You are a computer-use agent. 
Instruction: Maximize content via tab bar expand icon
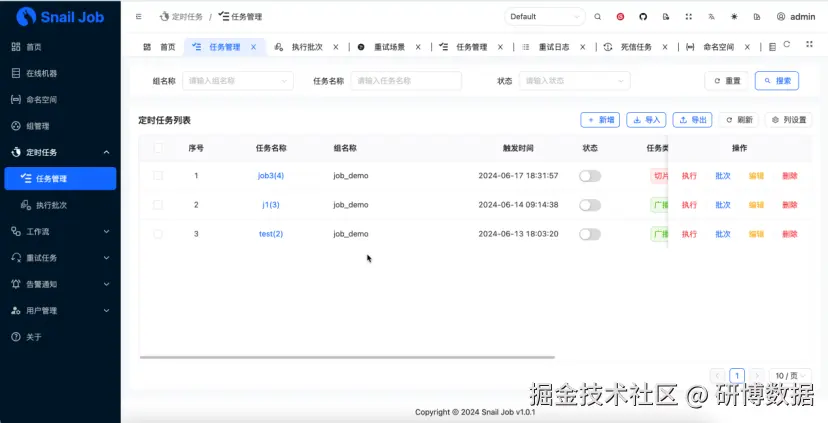point(809,44)
